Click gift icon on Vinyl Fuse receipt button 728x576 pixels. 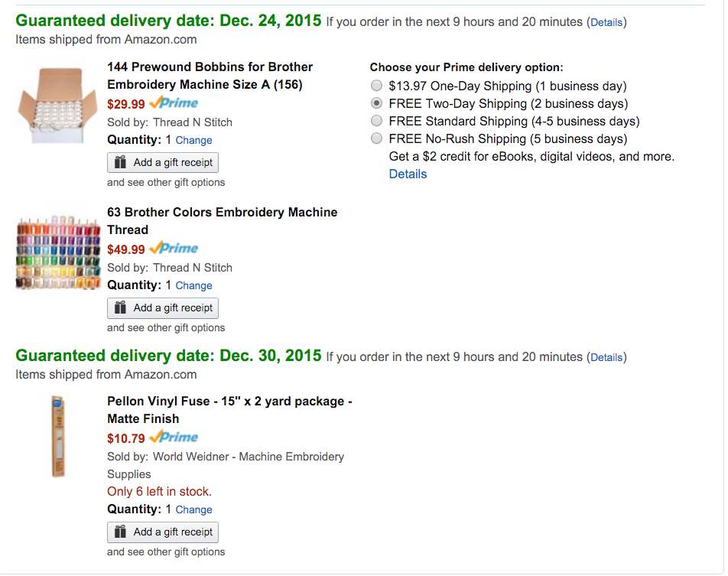click(120, 532)
